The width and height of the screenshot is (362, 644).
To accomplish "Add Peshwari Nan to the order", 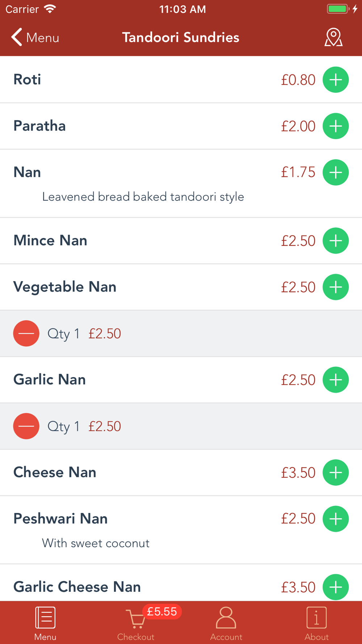I will point(336,519).
